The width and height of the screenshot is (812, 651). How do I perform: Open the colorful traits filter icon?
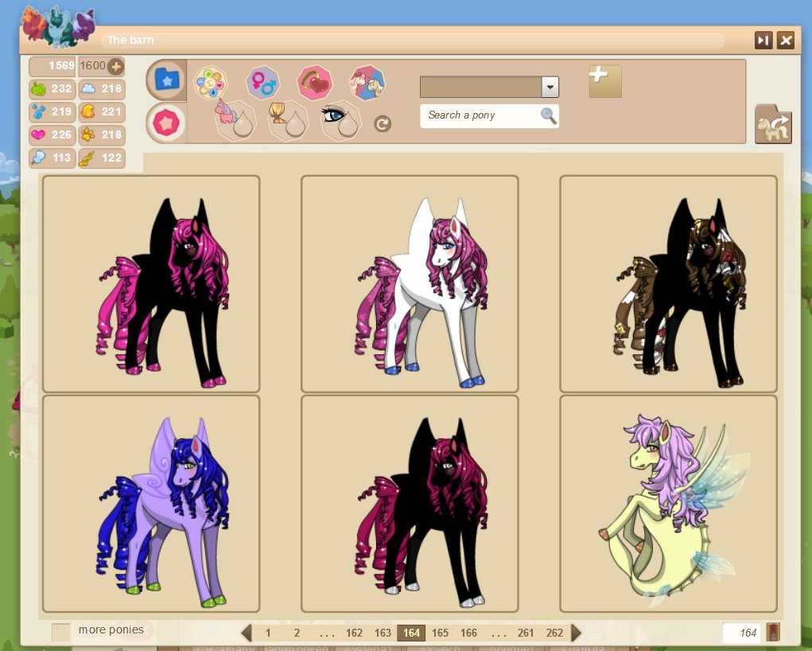pos(210,83)
